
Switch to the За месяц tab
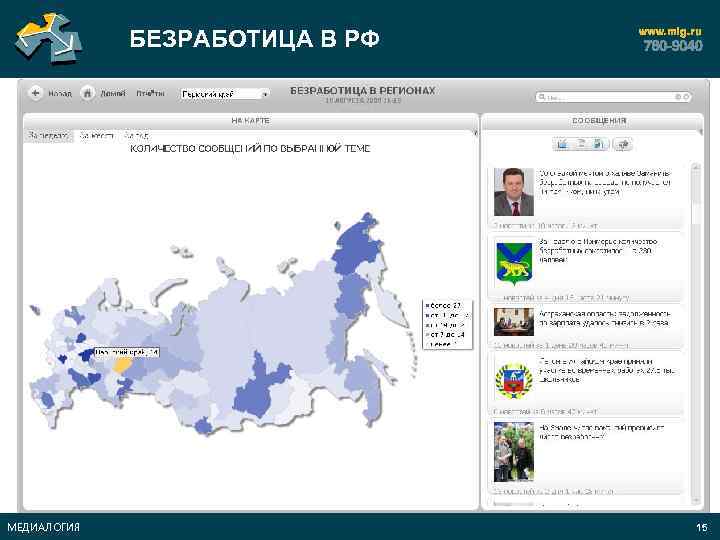tap(97, 136)
